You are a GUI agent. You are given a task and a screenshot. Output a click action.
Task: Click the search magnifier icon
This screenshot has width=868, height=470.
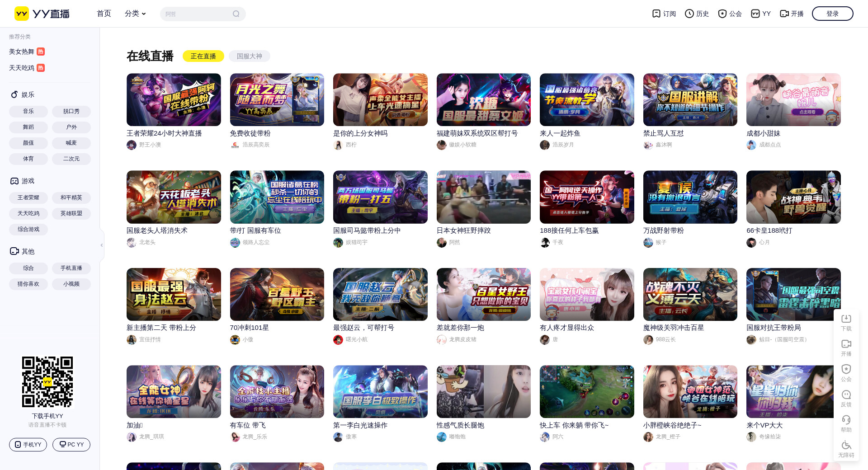pos(236,14)
